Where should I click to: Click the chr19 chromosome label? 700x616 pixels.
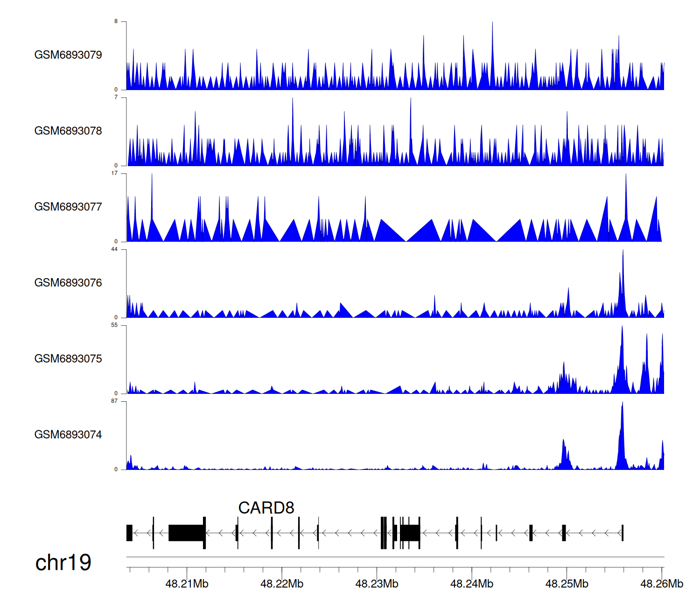tap(63, 563)
